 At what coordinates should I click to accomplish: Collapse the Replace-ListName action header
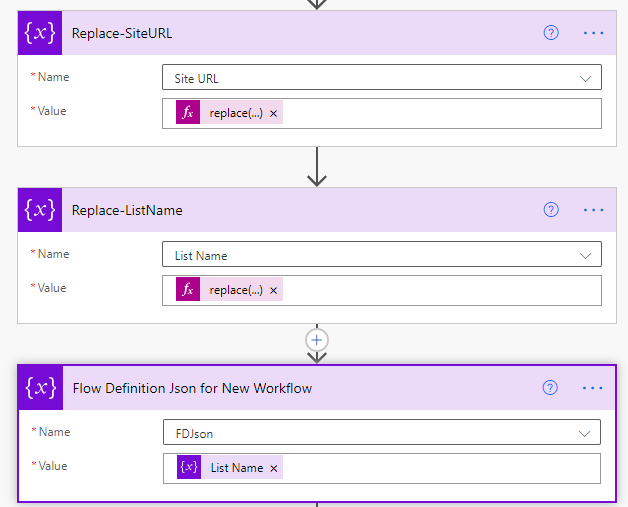point(300,210)
